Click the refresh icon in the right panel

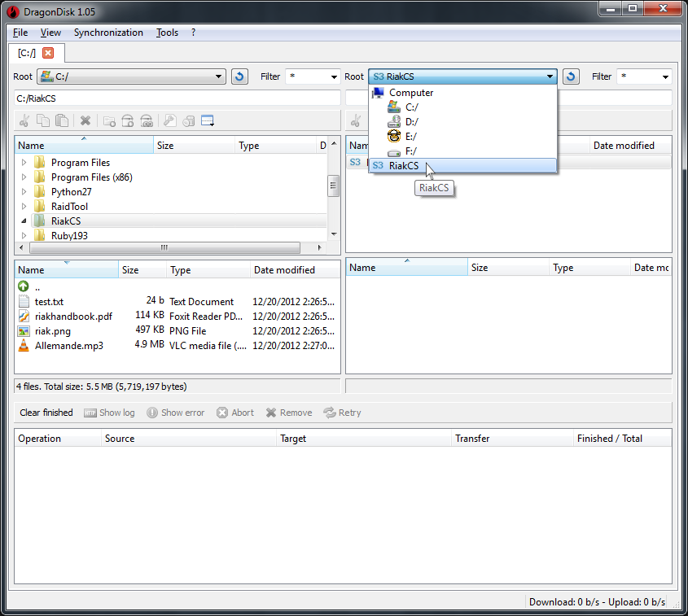point(570,76)
